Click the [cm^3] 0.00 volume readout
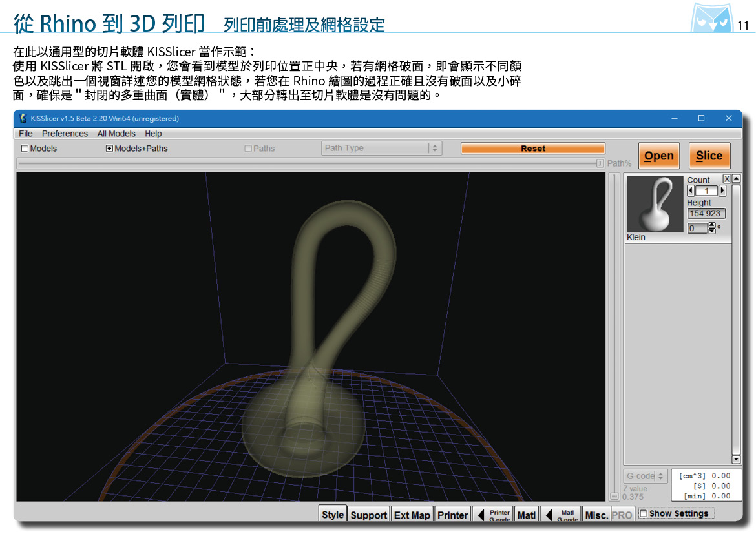 (704, 476)
